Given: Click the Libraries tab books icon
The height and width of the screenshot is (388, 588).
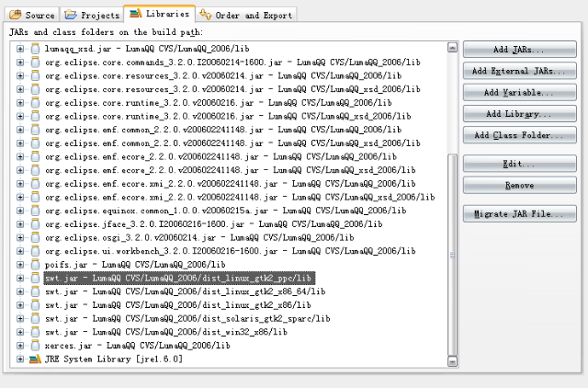Looking at the screenshot, I should (135, 13).
